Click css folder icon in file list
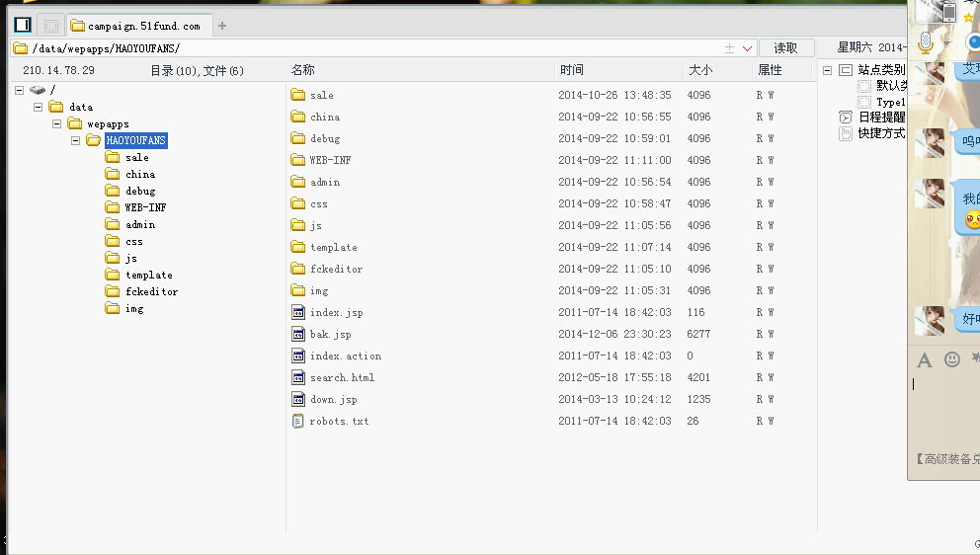Screen dimensions: 980x555 point(298,203)
